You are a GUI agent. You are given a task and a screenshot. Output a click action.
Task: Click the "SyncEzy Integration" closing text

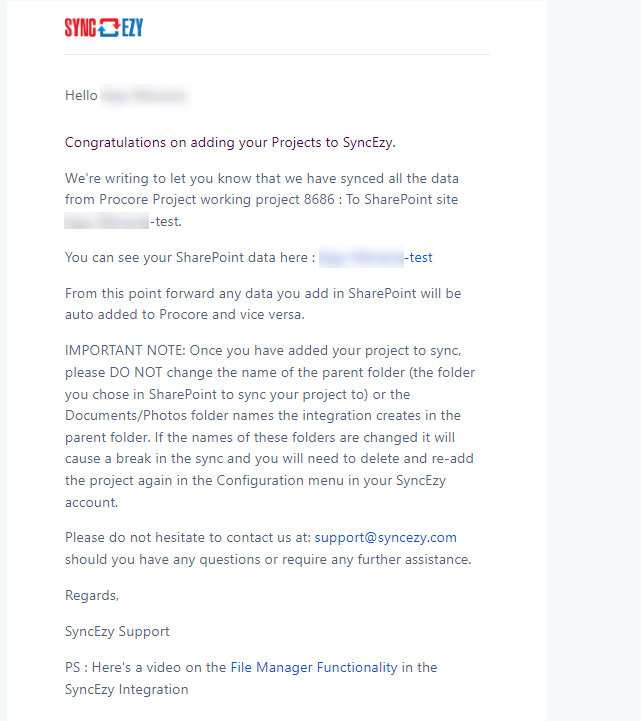[x=126, y=689]
